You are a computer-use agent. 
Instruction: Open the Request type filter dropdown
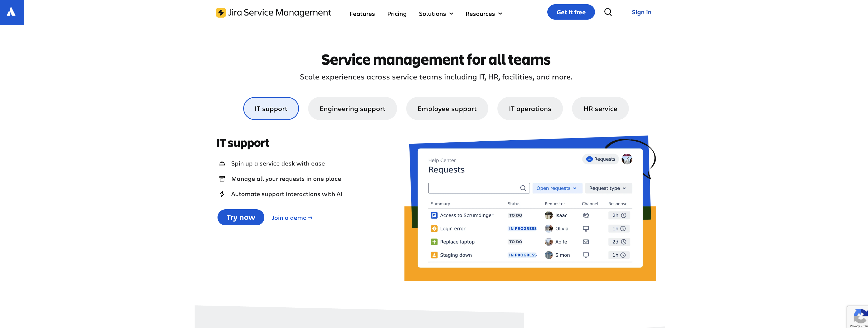pyautogui.click(x=608, y=188)
